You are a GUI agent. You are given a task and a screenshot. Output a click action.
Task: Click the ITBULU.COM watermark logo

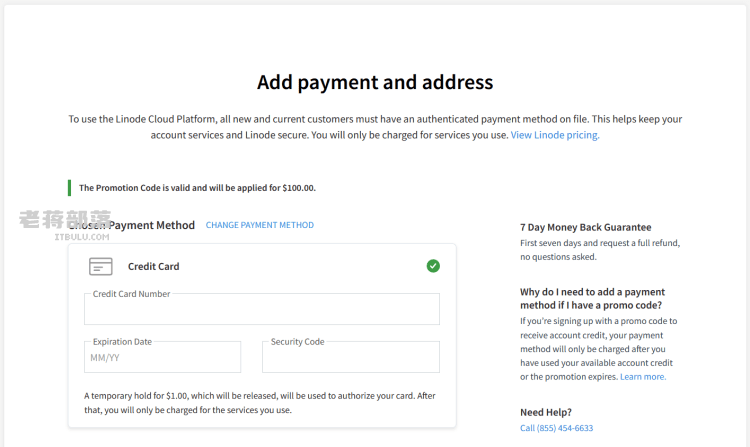coord(66,225)
